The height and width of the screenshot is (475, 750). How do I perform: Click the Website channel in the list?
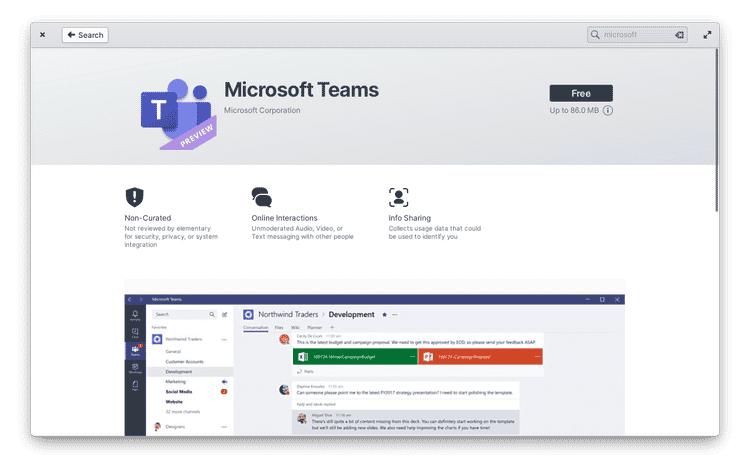click(174, 402)
